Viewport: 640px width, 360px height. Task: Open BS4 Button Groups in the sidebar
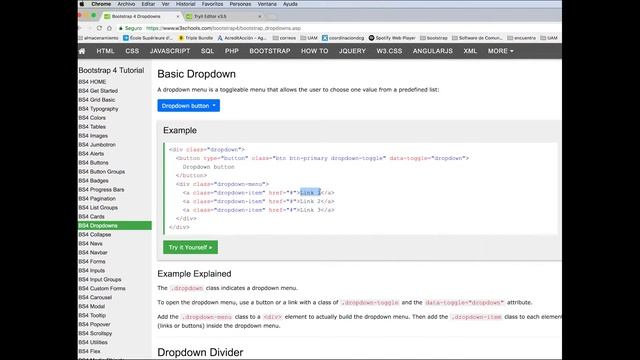pyautogui.click(x=102, y=171)
